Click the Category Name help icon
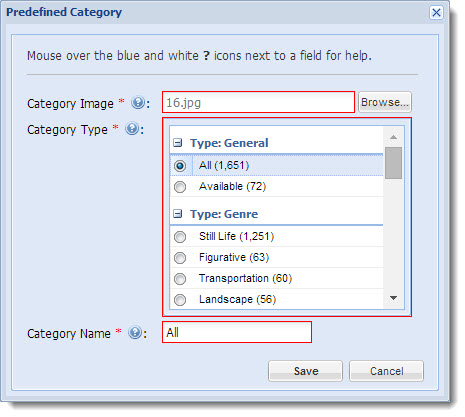This screenshot has width=465, height=417. (x=135, y=332)
